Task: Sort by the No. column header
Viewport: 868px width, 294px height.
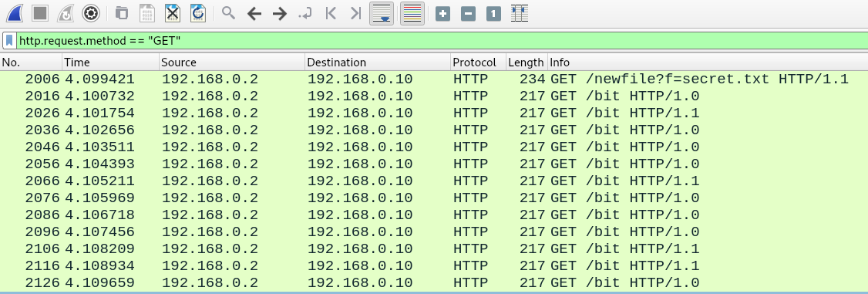Action: 31,63
